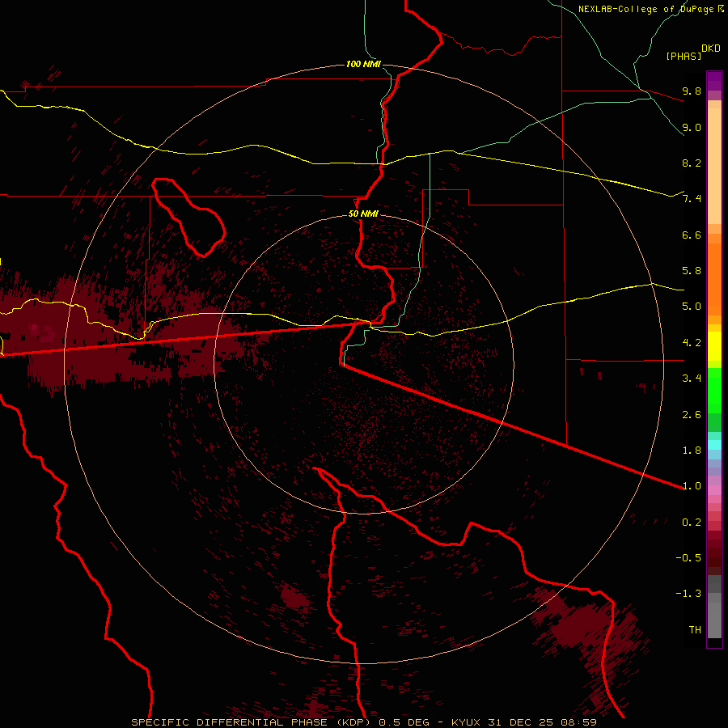Viewport: 728px width, 728px height.
Task: Click the NEXLAB-College of DuPage header text
Action: (646, 9)
